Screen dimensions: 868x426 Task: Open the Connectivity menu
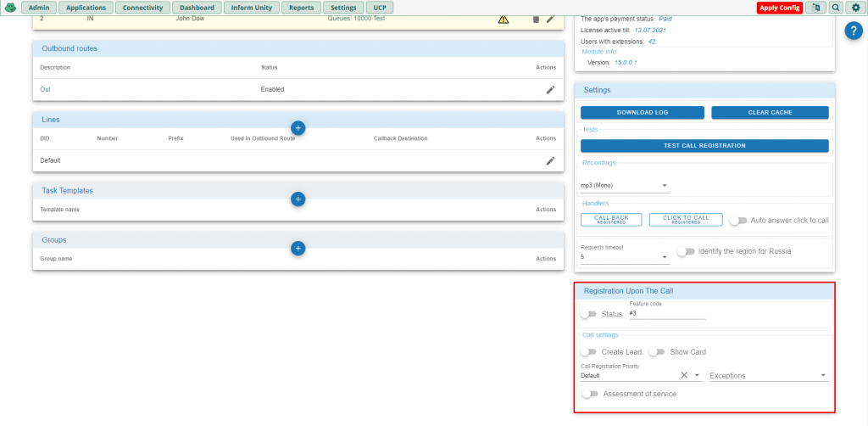(142, 8)
